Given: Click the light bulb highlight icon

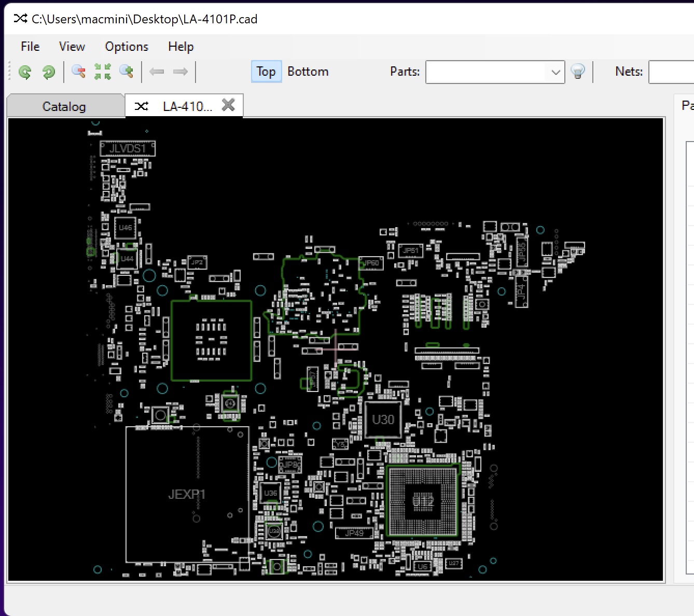Looking at the screenshot, I should (578, 72).
